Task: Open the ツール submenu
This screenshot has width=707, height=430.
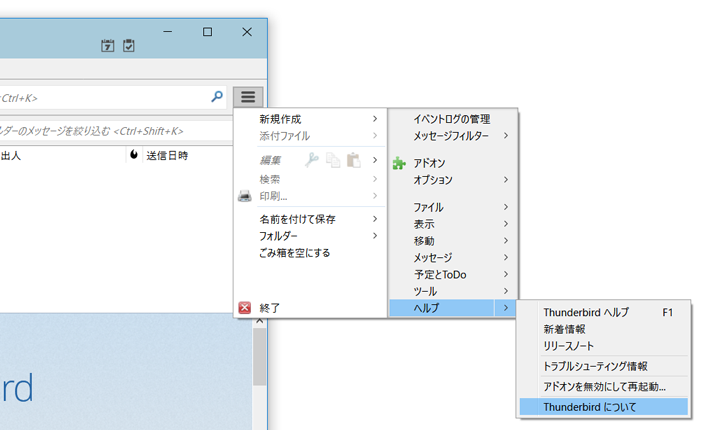Action: (x=453, y=291)
